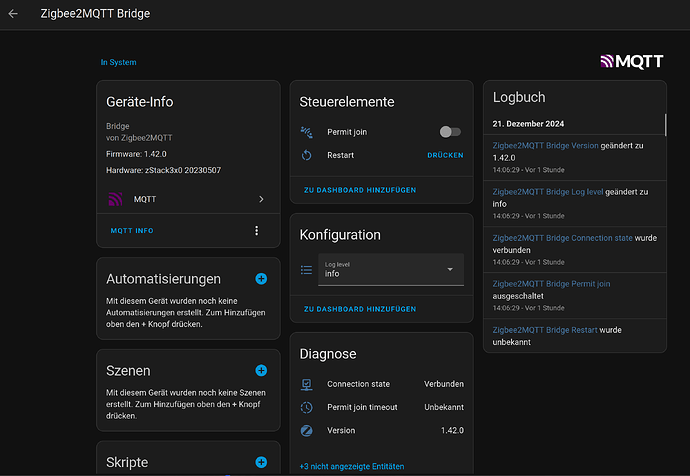Viewport: 690px width, 476px height.
Task: Click the Permit join timeout Unbekannt value
Action: [x=444, y=407]
